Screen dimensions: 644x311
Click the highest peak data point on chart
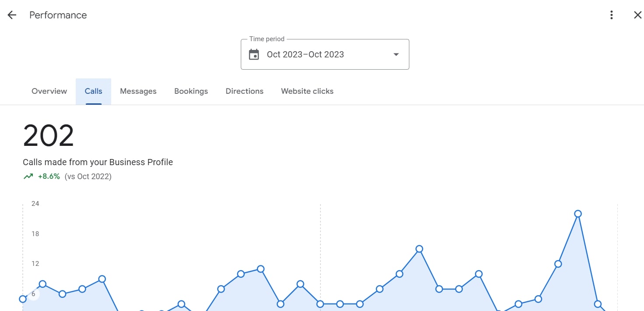(578, 214)
